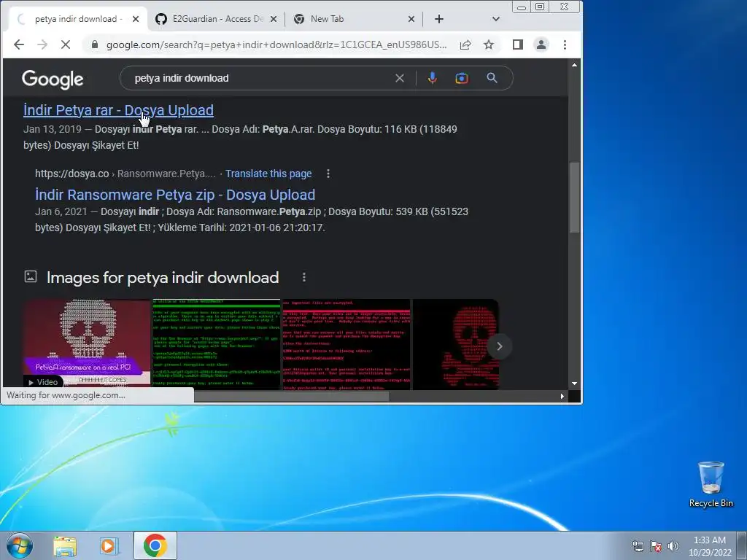Clear the Google search box
The width and height of the screenshot is (747, 560).
[x=400, y=78]
